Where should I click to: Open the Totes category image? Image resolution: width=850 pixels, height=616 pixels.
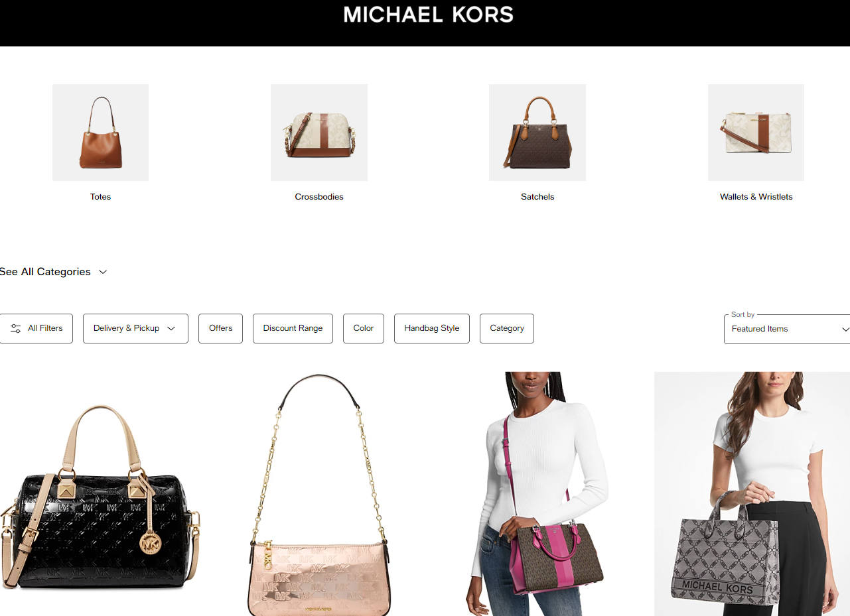pos(100,133)
